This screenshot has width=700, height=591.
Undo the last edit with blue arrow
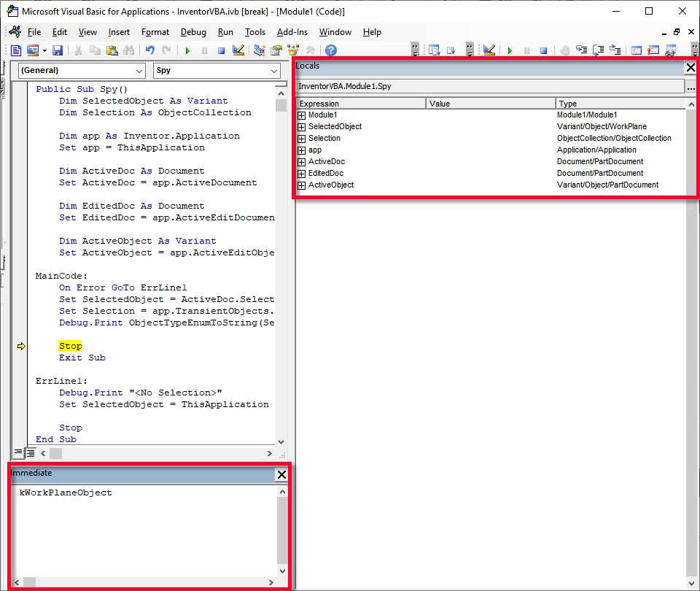149,50
